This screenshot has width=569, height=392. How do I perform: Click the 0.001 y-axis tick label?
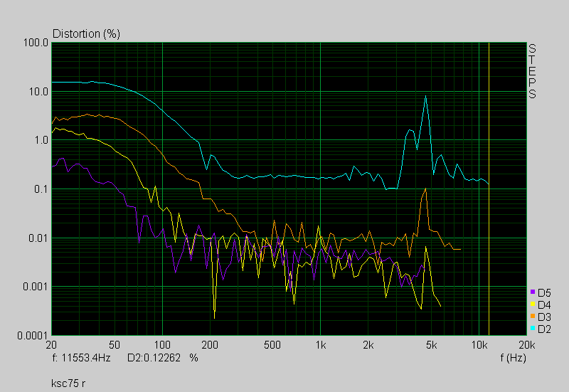(x=36, y=287)
